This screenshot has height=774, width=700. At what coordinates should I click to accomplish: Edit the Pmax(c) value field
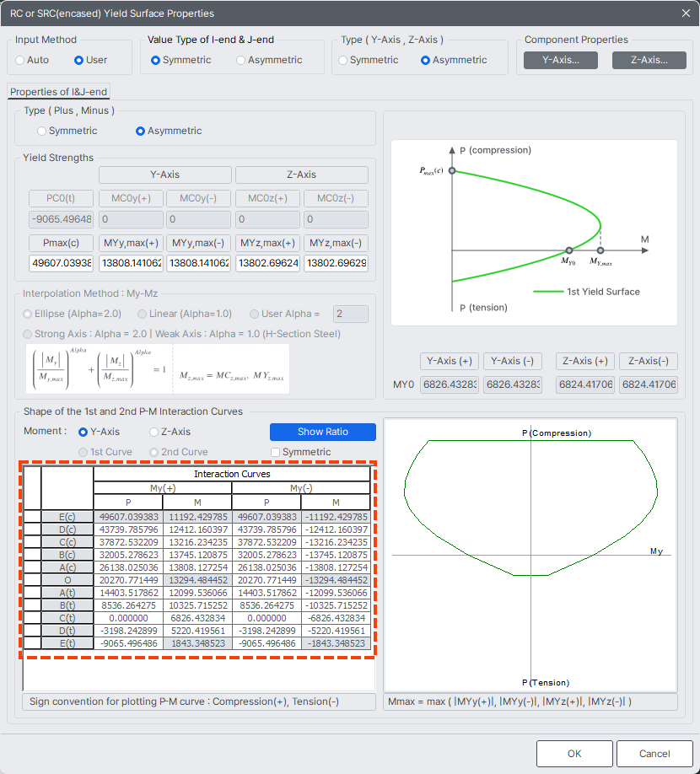(x=62, y=263)
